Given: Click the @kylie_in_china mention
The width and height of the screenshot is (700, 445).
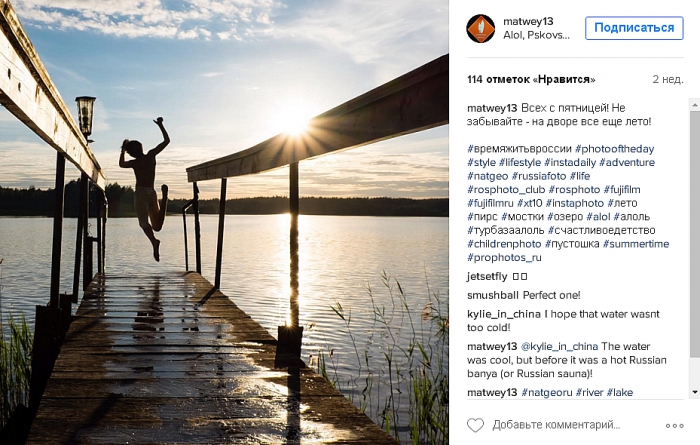Looking at the screenshot, I should pos(559,346).
